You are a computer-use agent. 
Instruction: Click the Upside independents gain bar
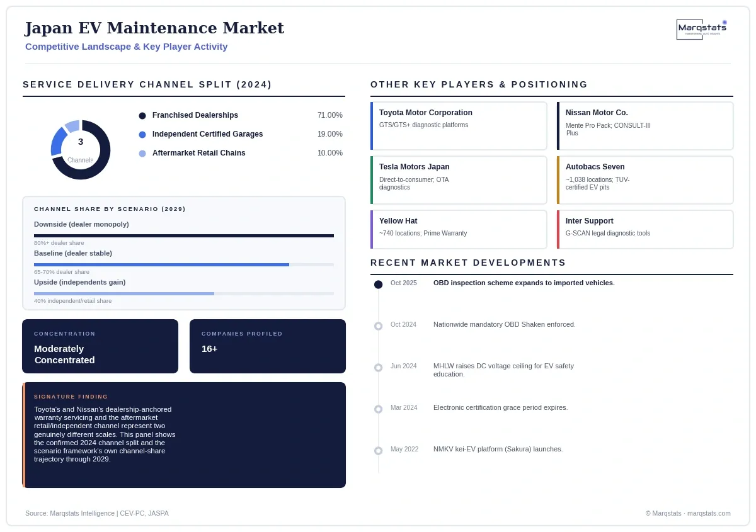184,294
